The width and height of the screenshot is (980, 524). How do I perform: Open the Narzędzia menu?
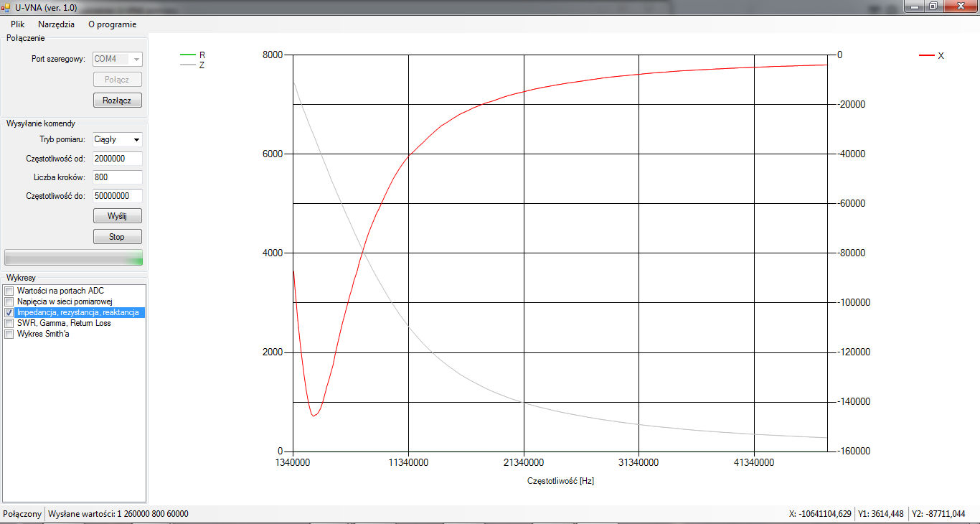56,24
